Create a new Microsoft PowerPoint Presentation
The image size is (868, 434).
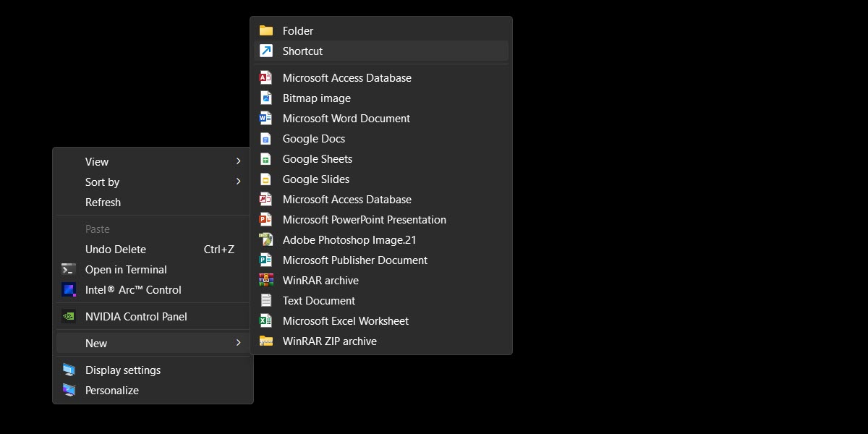365,219
